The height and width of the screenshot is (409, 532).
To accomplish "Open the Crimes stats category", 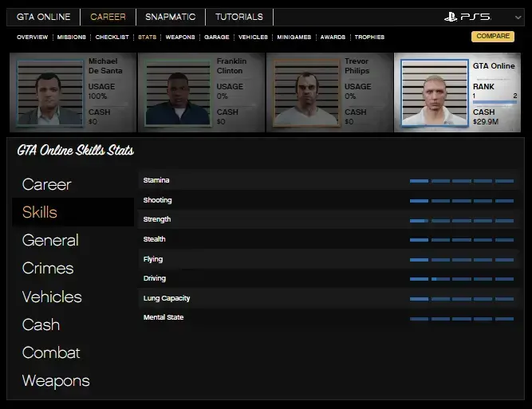I will pyautogui.click(x=48, y=269).
